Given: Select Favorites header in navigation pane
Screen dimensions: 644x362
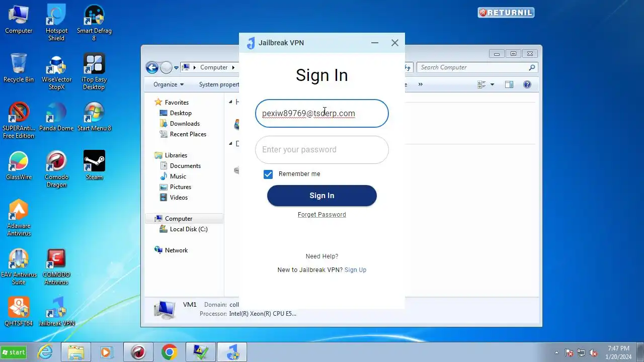Looking at the screenshot, I should (x=177, y=103).
